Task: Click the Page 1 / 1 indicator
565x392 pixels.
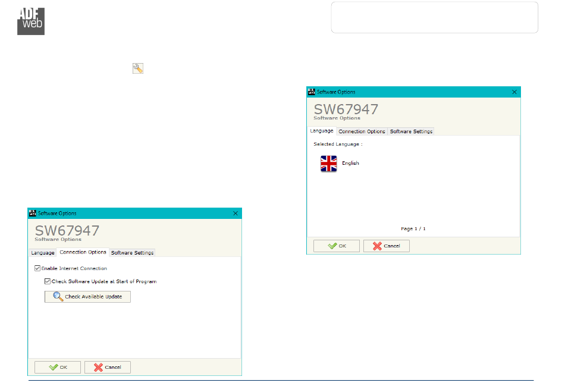Action: (413, 229)
